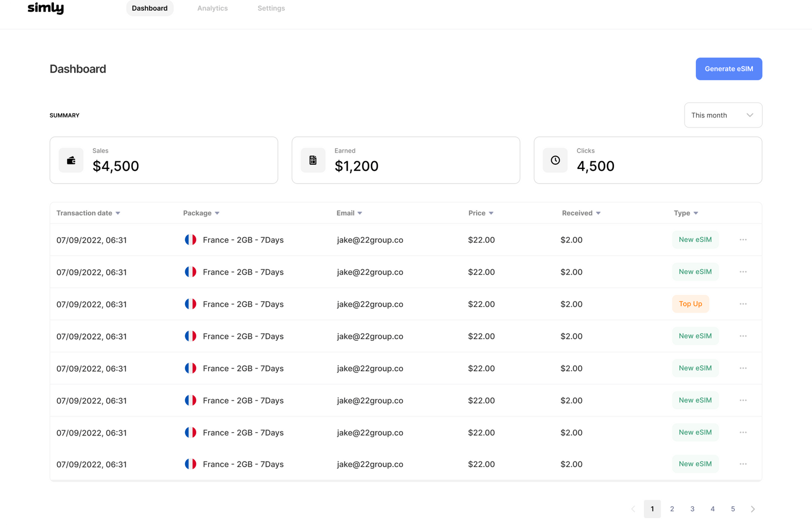
Task: Click the previous page arrow in pagination
Action: click(633, 509)
